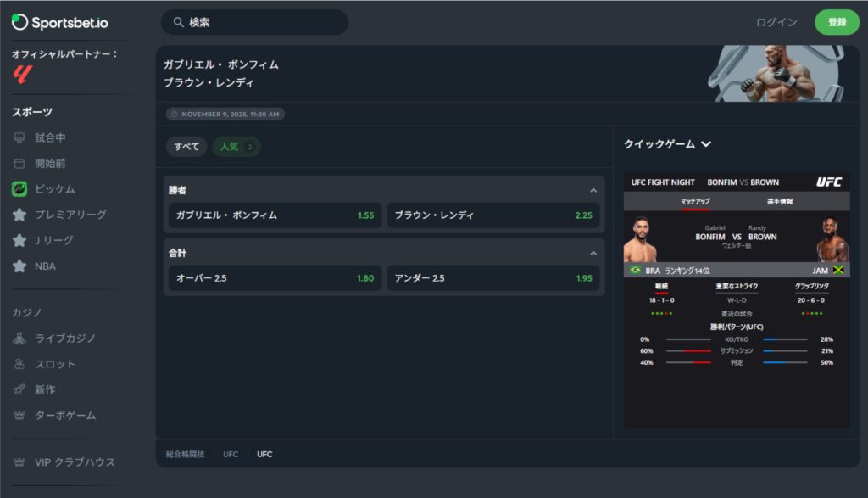Click the 新作 rocket icon

[19, 389]
